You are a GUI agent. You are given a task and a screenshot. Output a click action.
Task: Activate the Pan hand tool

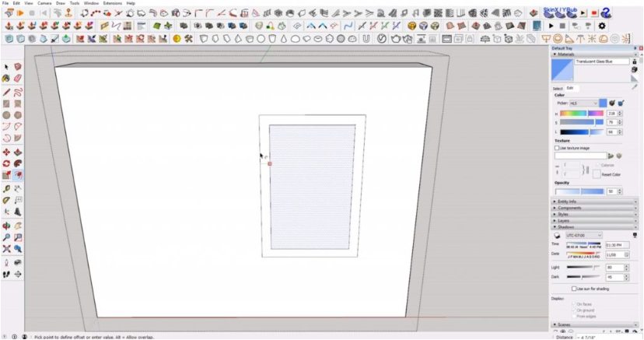(18, 226)
